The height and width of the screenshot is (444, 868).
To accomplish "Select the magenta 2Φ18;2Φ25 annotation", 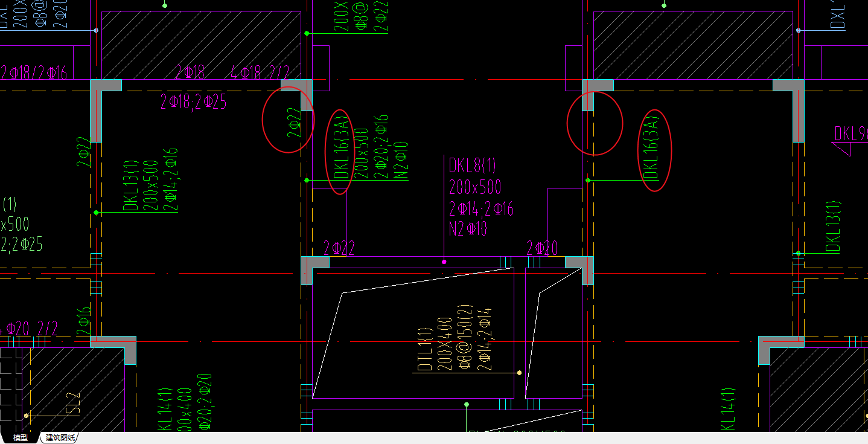I will point(193,102).
